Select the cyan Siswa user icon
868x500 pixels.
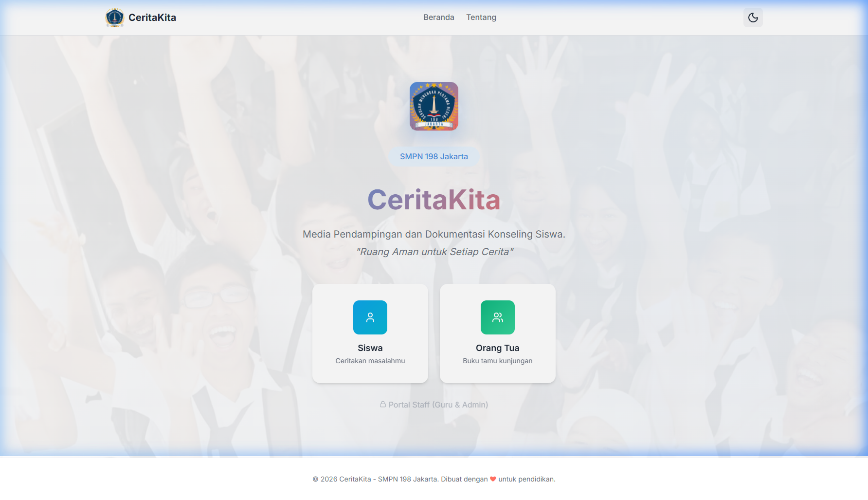pyautogui.click(x=370, y=317)
